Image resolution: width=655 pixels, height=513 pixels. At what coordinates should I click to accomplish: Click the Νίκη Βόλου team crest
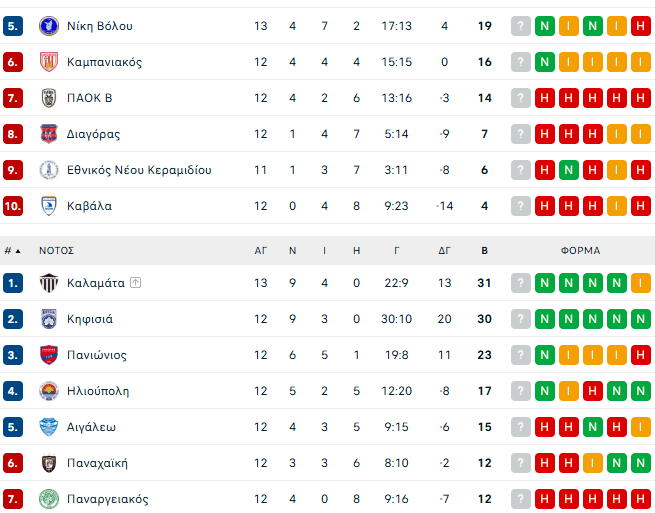tap(48, 26)
